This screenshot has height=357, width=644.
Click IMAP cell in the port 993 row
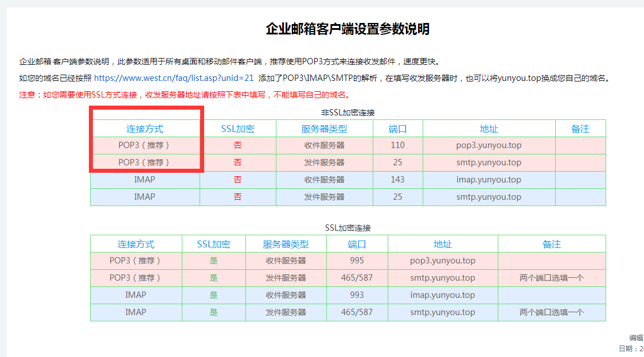tap(136, 295)
